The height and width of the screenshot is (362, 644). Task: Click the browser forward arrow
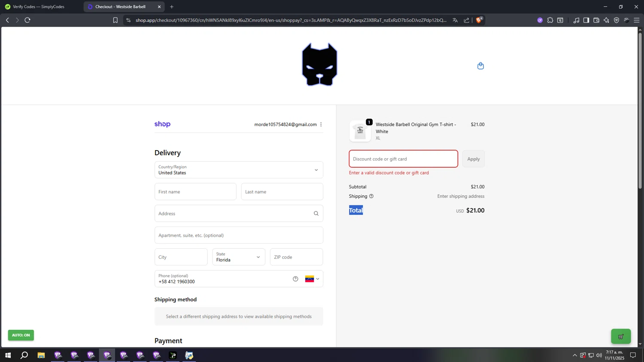coord(17,20)
